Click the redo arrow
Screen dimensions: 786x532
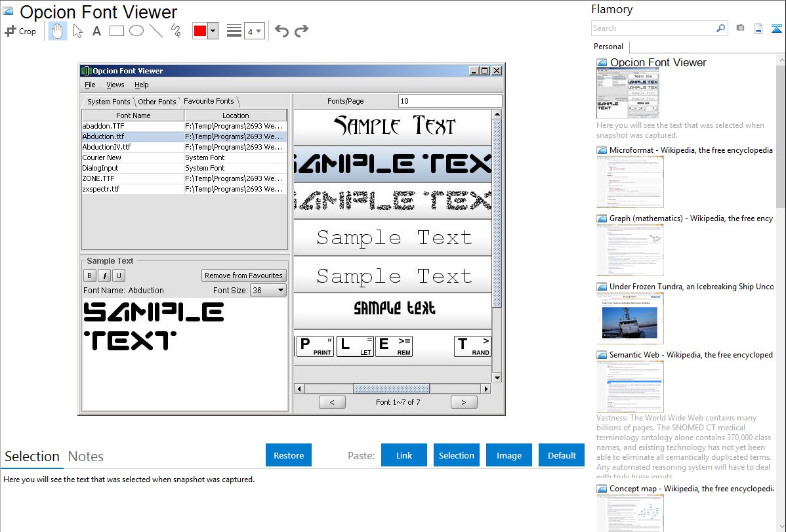tap(301, 31)
